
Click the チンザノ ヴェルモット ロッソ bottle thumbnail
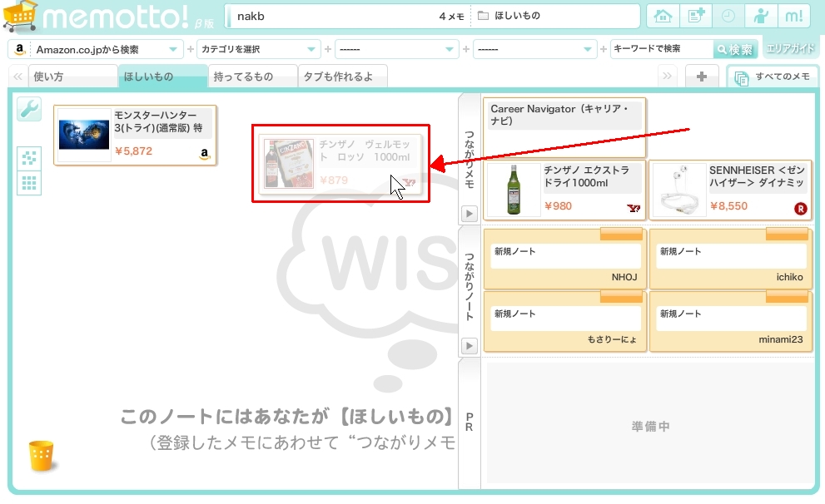288,164
